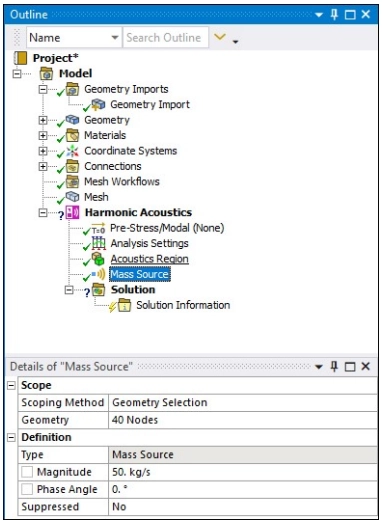Click the Solution Information icon
The height and width of the screenshot is (526, 382).
(124, 305)
